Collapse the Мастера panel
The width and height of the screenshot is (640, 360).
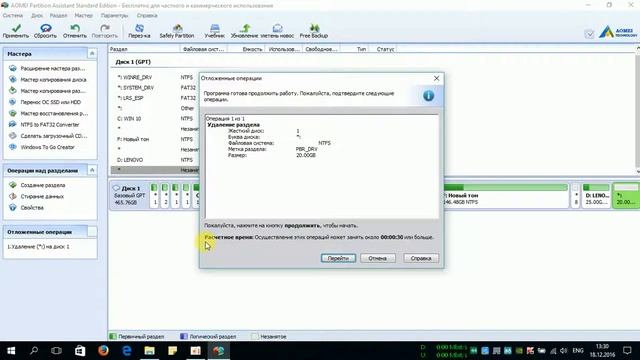pos(92,53)
